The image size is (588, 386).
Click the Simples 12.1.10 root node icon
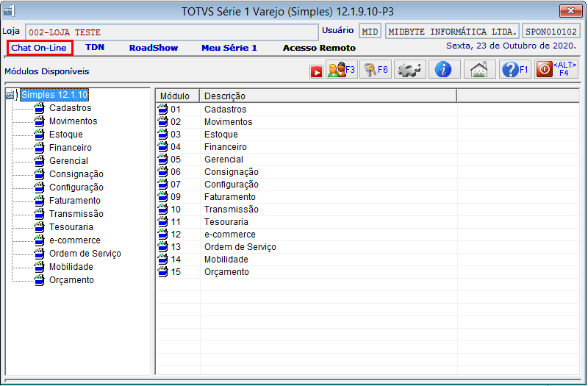(11, 95)
